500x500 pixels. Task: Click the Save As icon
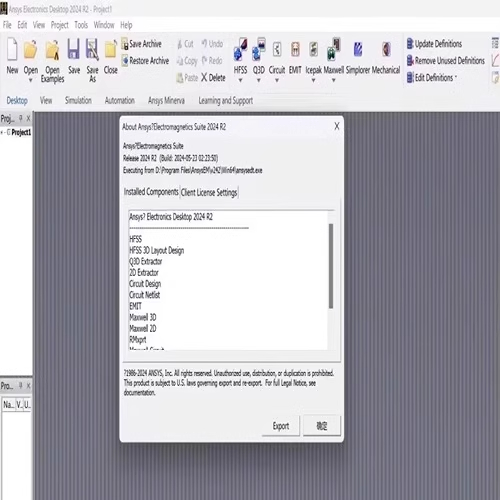coord(92,50)
